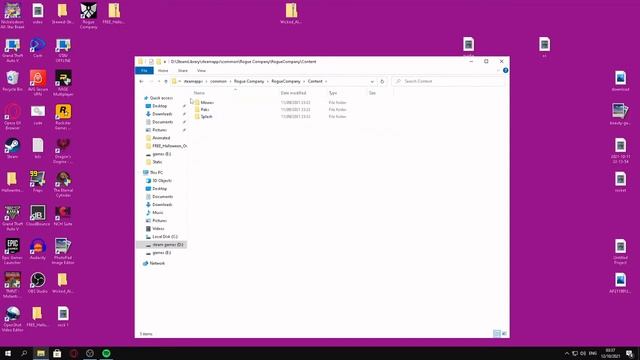Open the Home ribbon tab

tap(163, 71)
